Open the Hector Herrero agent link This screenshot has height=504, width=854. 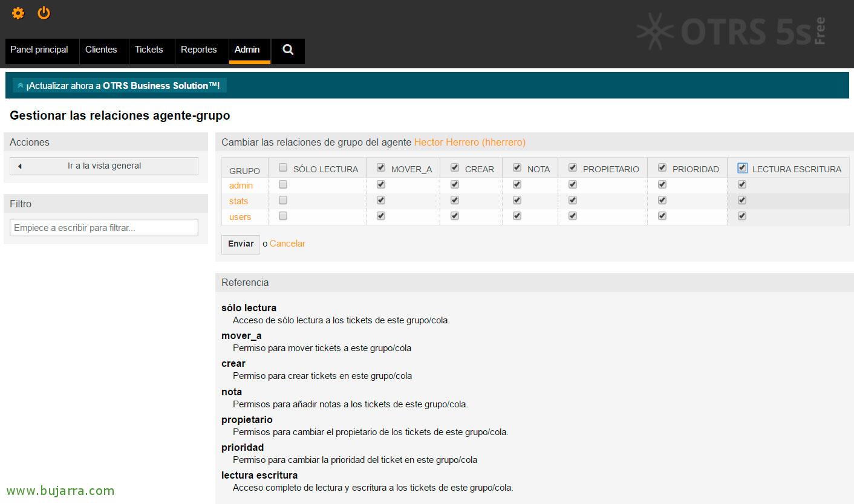[x=469, y=143]
